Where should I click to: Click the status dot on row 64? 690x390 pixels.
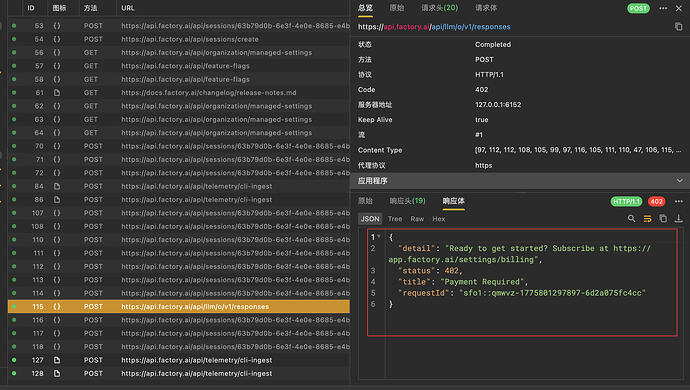click(x=14, y=132)
